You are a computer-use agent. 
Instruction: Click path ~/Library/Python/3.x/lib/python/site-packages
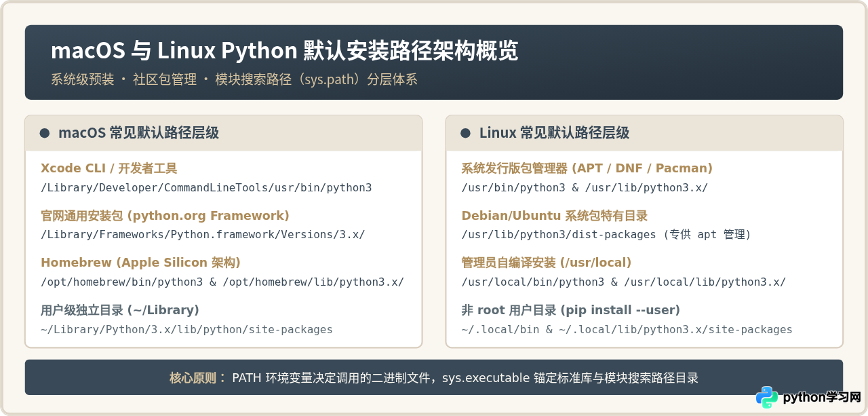(x=186, y=330)
